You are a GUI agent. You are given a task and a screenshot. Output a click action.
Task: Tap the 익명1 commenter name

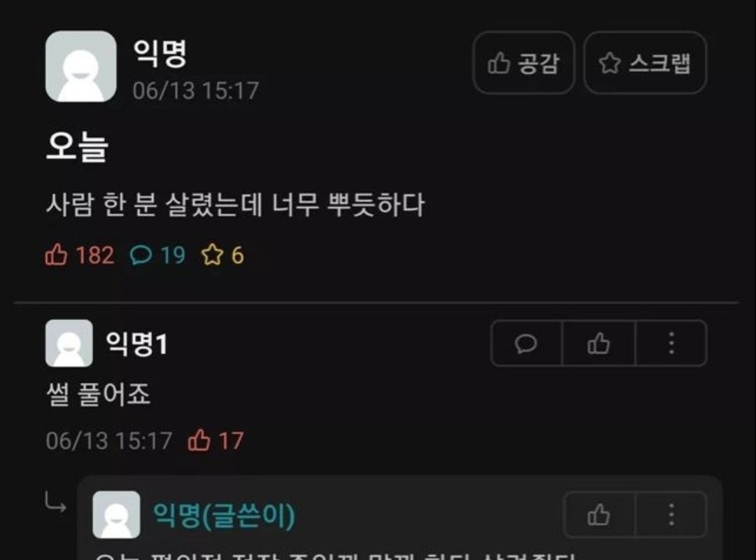point(136,344)
